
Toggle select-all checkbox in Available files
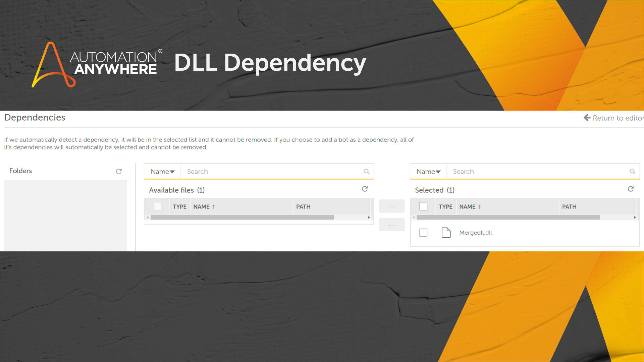click(x=157, y=206)
